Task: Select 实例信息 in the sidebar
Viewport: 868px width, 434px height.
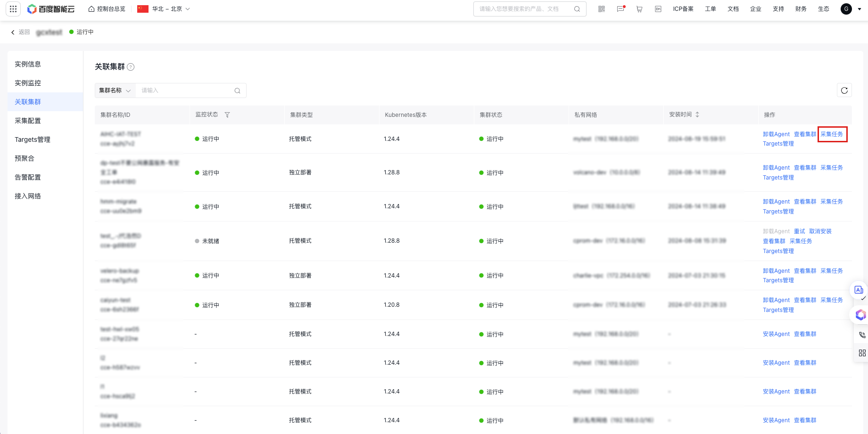Action: 45,64
